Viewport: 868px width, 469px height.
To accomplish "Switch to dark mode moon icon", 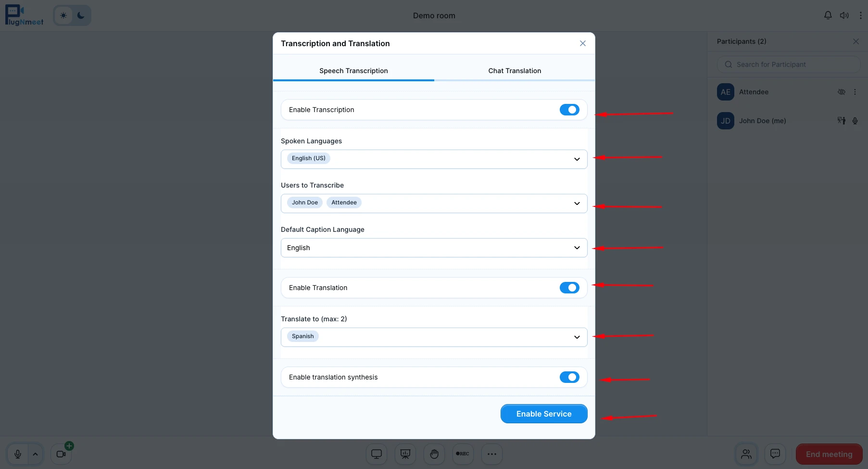I will pos(81,15).
